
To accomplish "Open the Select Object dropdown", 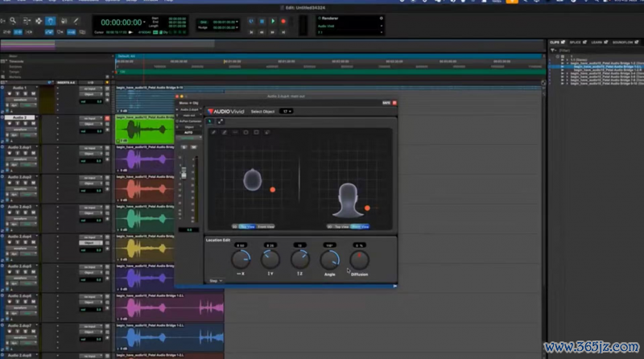I will (286, 112).
